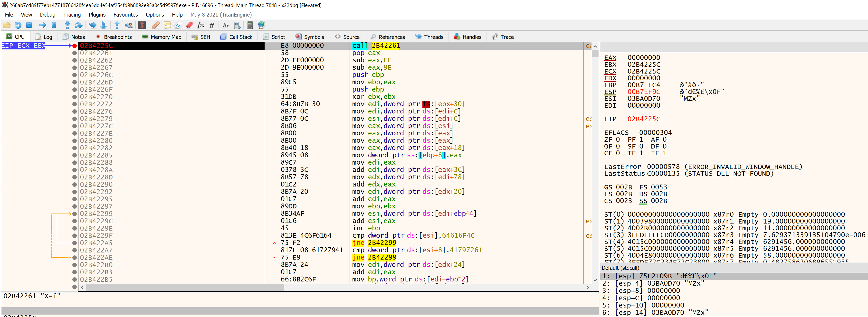Click the Pause execution icon

coord(54,25)
